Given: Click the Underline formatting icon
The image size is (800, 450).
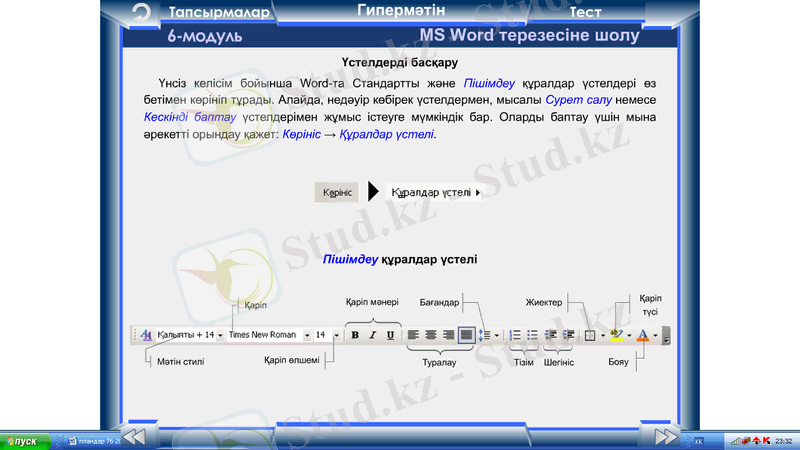Looking at the screenshot, I should [389, 335].
